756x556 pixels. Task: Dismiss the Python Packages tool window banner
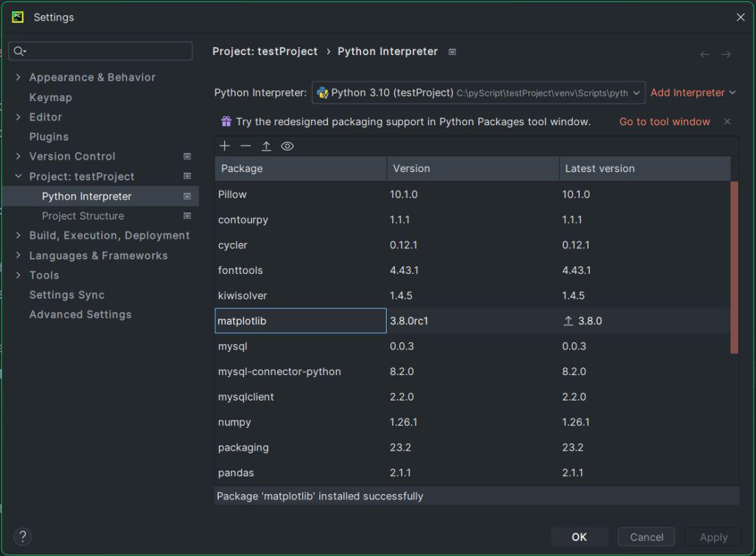(x=727, y=122)
